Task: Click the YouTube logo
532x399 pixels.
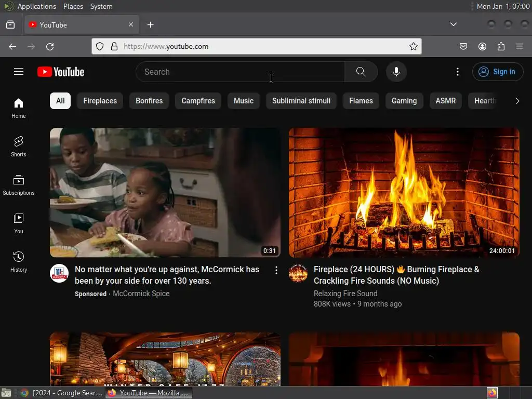Action: click(x=61, y=72)
